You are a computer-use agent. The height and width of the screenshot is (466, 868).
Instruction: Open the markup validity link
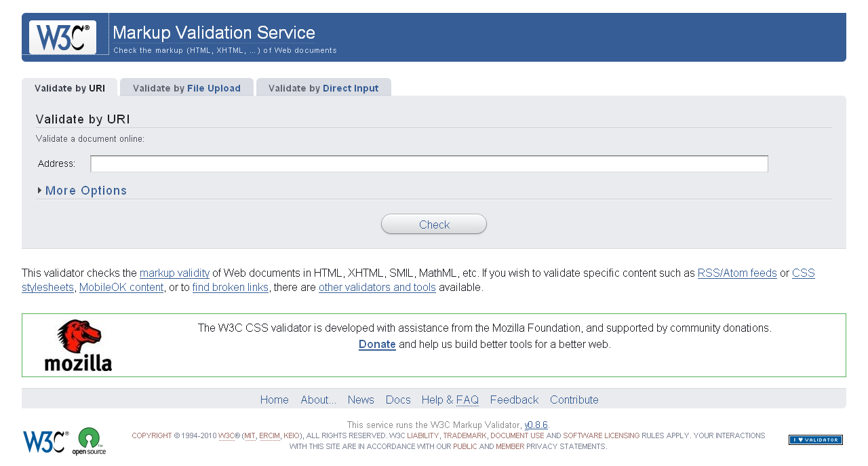coord(174,273)
